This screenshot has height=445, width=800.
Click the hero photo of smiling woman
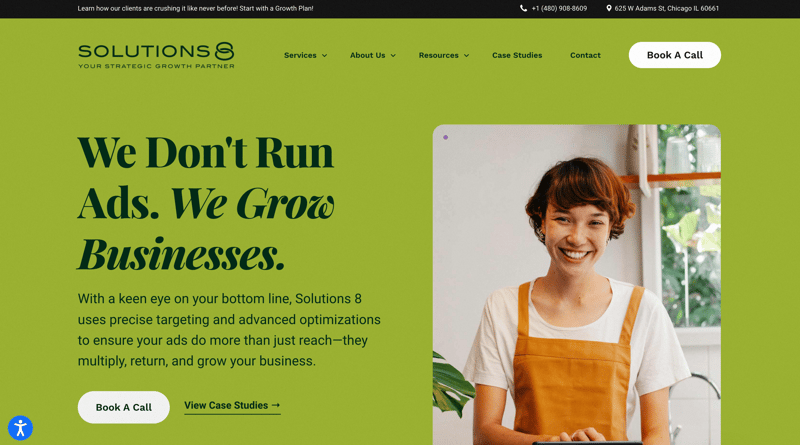577,285
